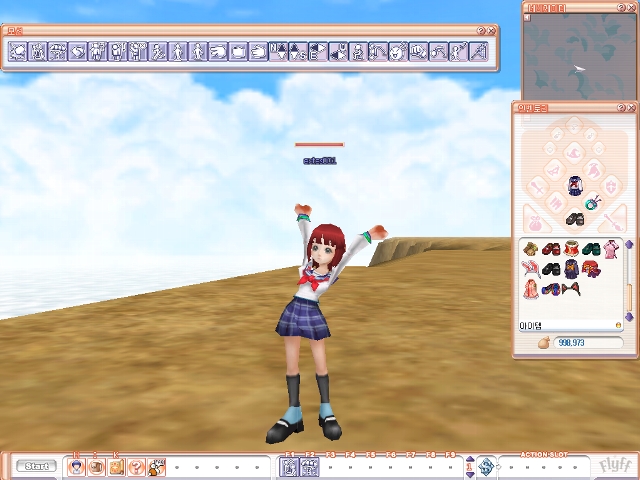This screenshot has width=640, height=480.
Task: Toggle the lock icon on item tab
Action: 618,325
